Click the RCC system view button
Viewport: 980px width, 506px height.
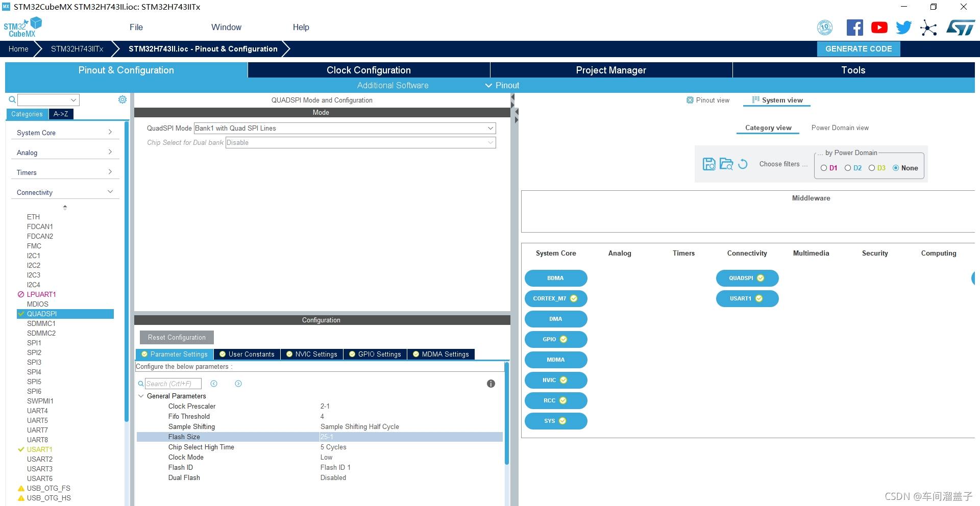tap(555, 400)
